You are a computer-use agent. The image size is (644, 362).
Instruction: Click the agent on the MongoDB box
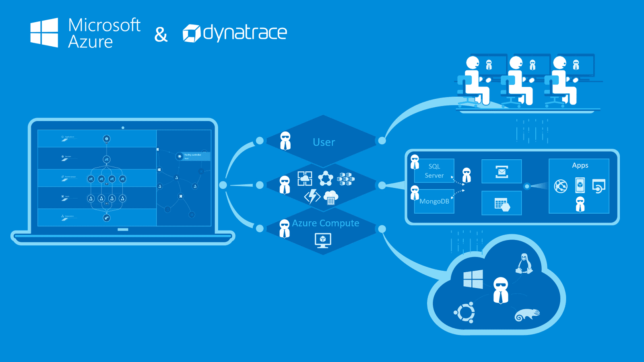point(415,193)
